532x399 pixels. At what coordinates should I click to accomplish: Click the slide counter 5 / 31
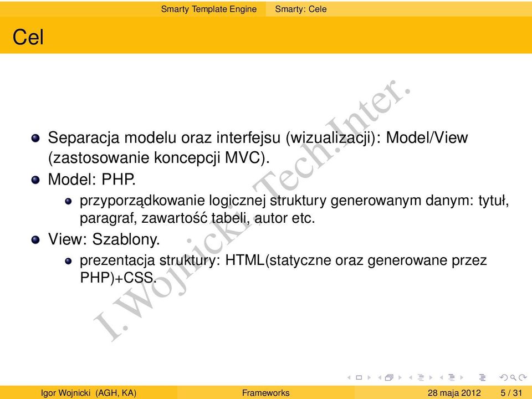[x=511, y=393]
